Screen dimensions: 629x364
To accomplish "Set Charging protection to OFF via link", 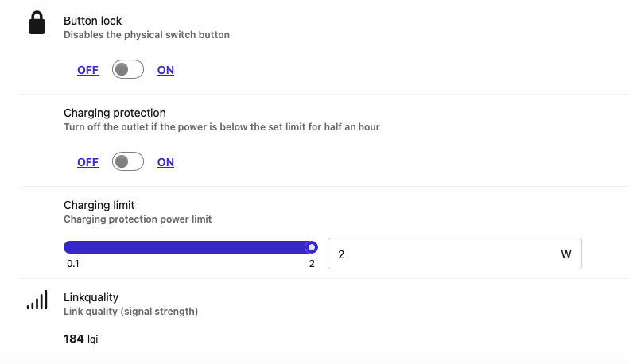I will [x=87, y=162].
